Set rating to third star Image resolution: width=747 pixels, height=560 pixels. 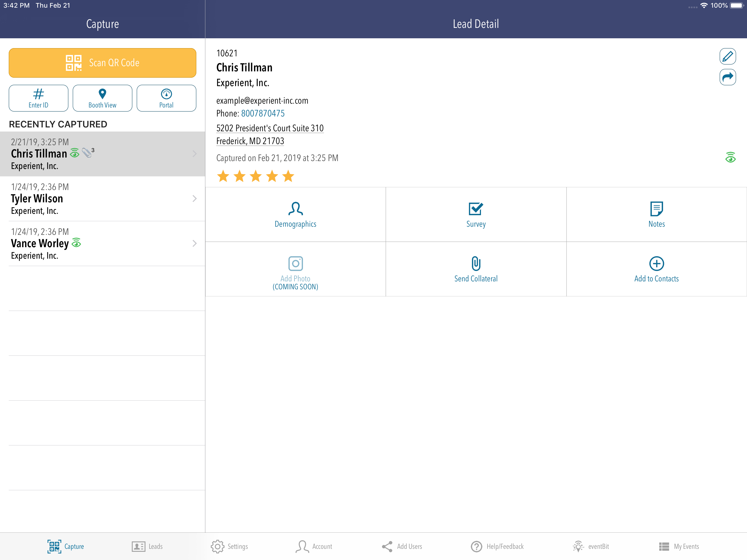point(256,176)
